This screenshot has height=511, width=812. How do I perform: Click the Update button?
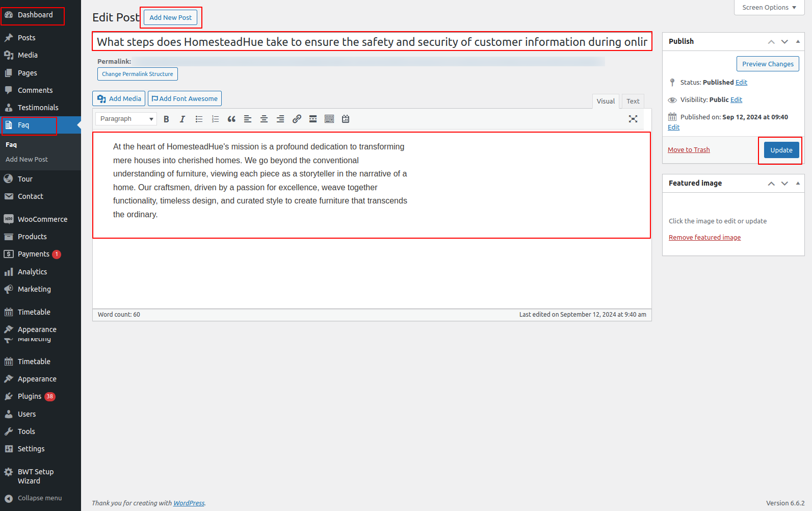(781, 150)
